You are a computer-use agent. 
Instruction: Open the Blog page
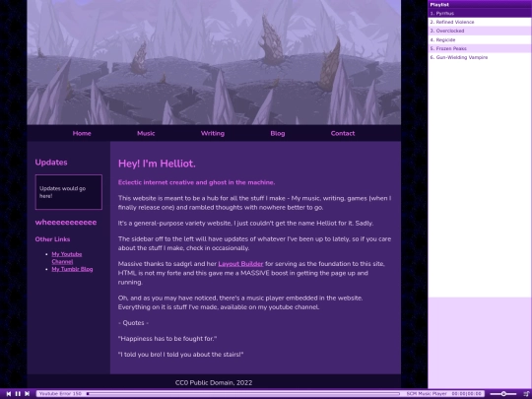(x=278, y=133)
